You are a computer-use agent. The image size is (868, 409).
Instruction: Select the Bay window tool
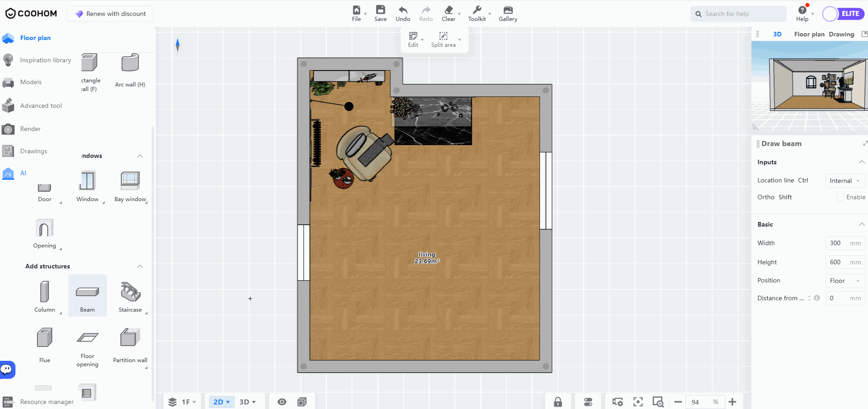point(130,182)
